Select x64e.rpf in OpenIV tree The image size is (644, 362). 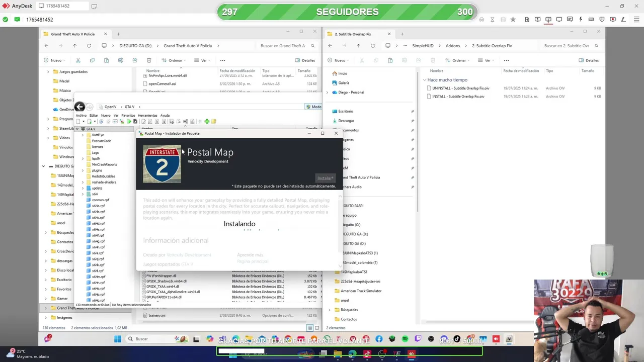98,230
